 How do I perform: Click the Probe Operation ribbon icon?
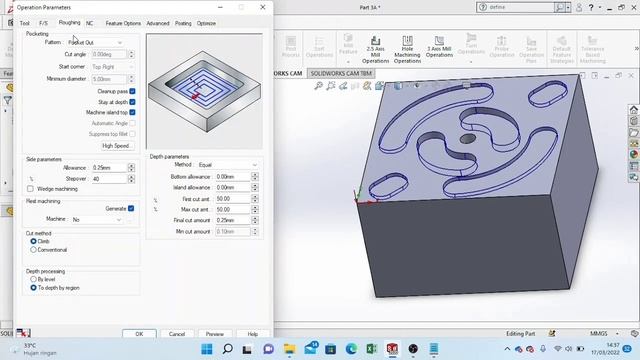click(x=502, y=47)
